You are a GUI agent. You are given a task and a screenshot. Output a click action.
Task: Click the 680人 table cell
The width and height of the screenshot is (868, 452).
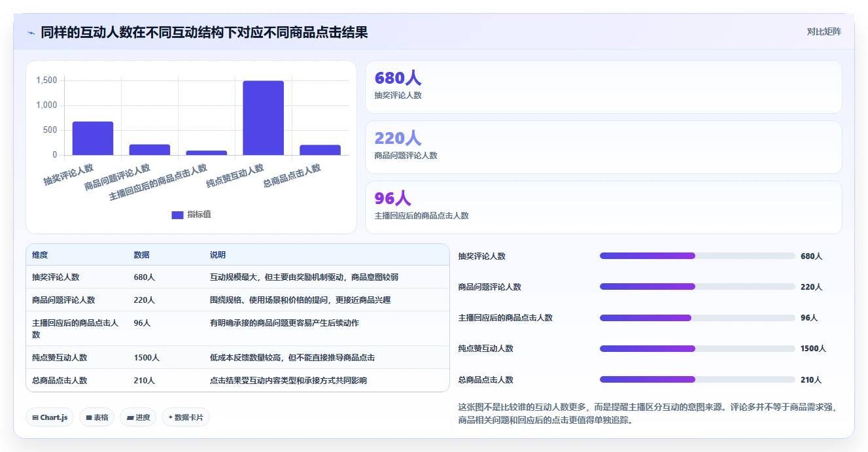click(145, 277)
